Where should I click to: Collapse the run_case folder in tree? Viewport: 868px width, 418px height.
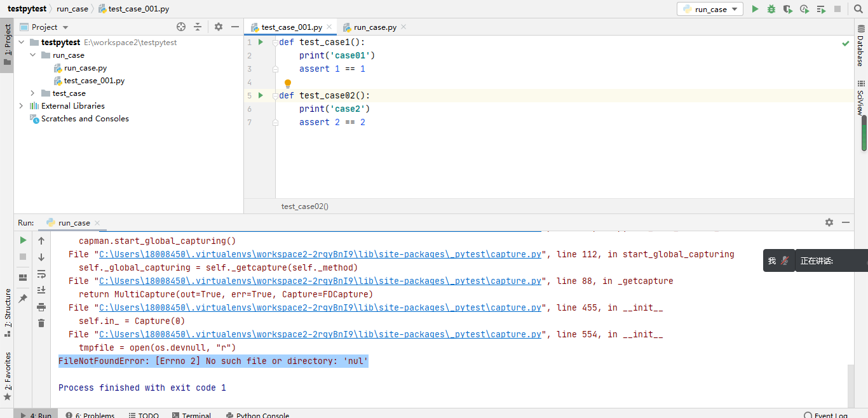pos(33,55)
